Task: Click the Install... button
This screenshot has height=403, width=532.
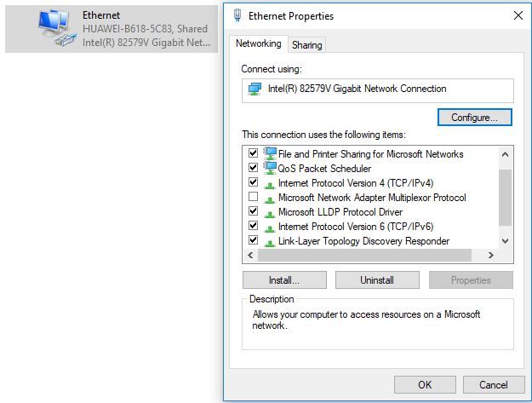Action: tap(284, 280)
